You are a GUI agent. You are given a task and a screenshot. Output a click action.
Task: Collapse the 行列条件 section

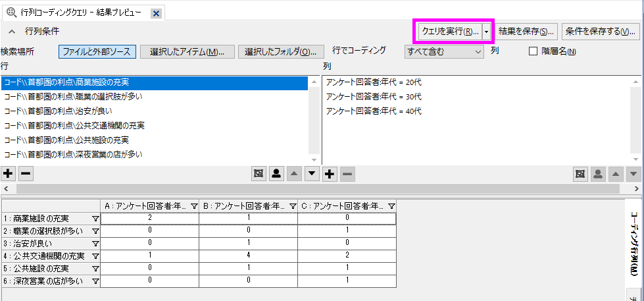tap(12, 31)
